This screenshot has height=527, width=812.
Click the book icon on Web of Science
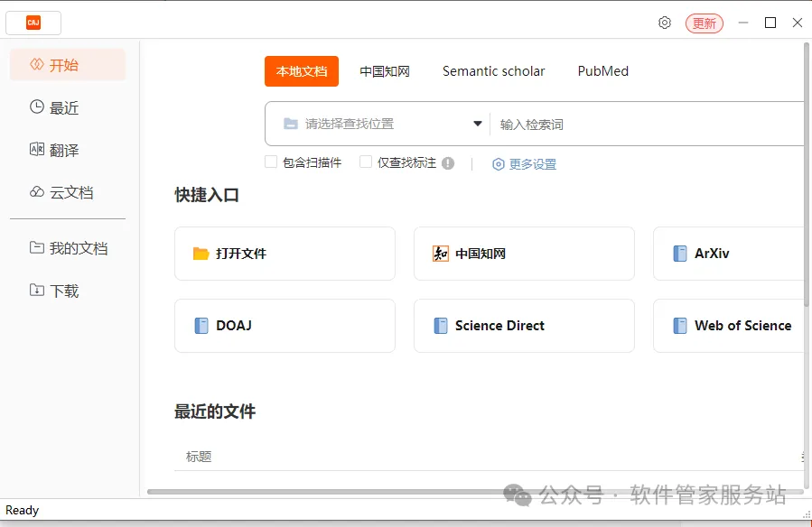point(679,326)
